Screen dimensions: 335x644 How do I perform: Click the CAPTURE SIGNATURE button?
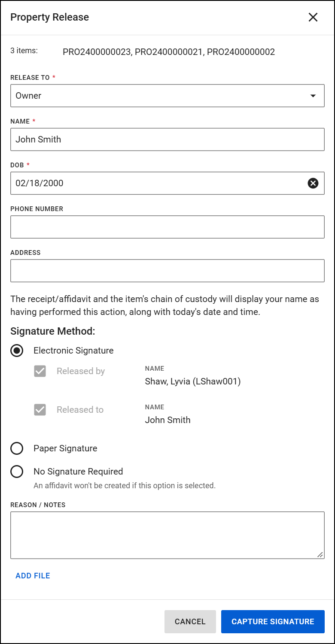[x=273, y=621]
